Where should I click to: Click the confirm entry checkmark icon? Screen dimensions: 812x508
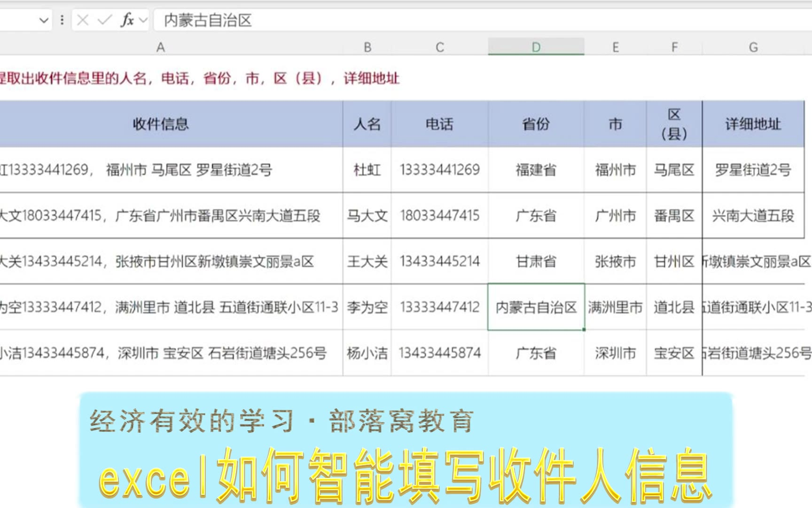[x=104, y=20]
